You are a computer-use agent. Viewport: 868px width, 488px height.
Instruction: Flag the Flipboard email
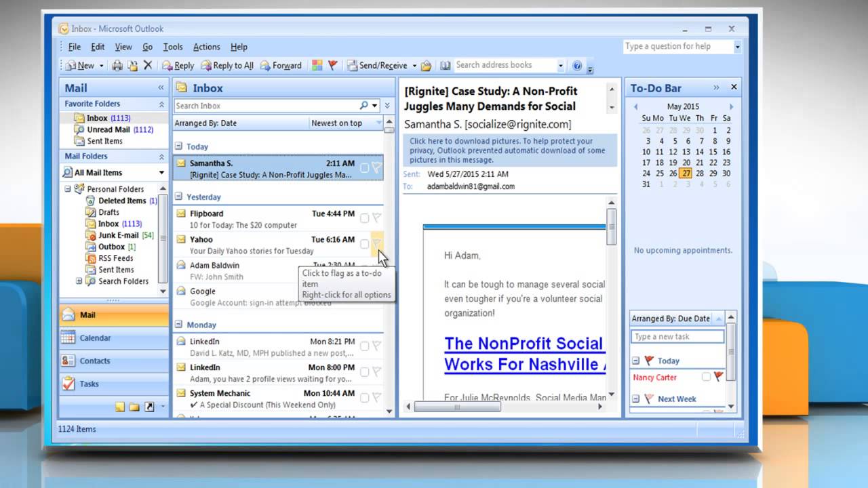[377, 218]
